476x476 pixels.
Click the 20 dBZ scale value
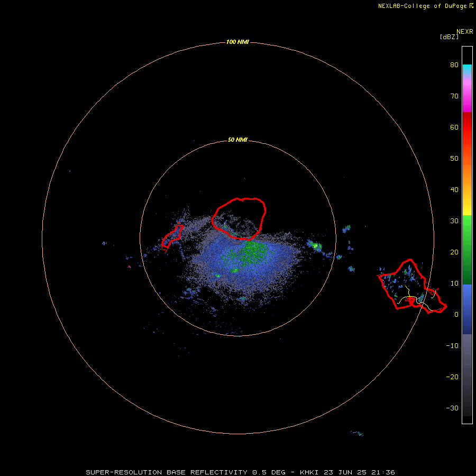click(454, 252)
